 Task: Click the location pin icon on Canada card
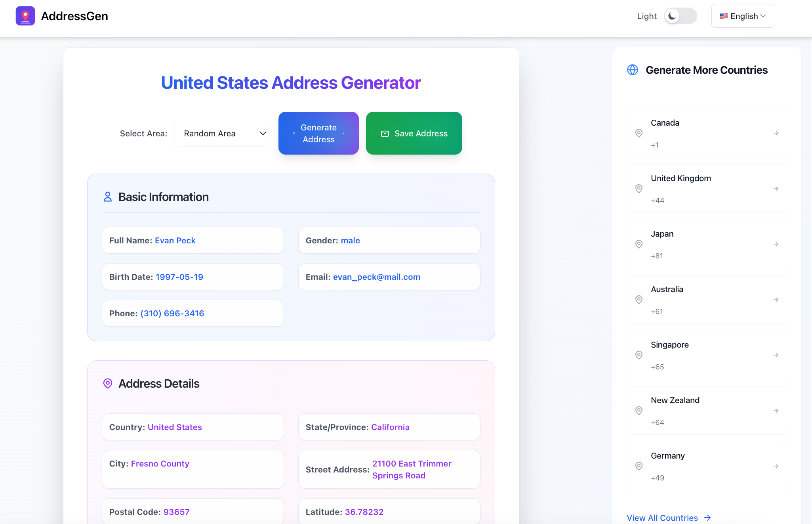(x=639, y=133)
